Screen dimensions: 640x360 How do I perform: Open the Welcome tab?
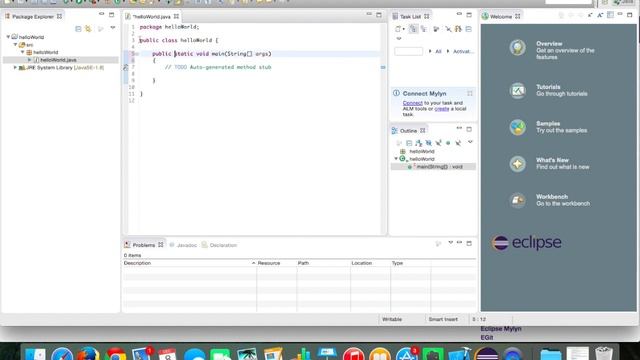[x=500, y=17]
